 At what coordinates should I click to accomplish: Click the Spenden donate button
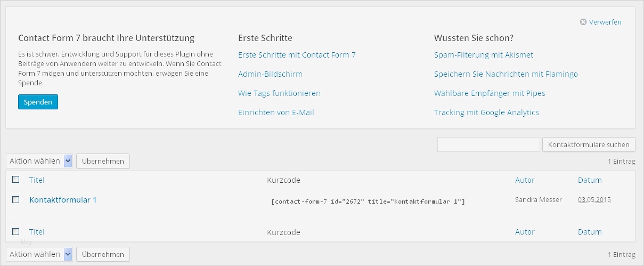pyautogui.click(x=38, y=102)
